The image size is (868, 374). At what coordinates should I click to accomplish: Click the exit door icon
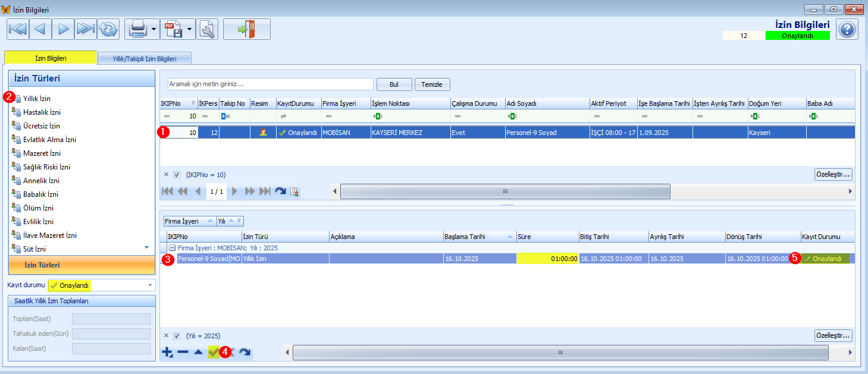click(x=246, y=29)
